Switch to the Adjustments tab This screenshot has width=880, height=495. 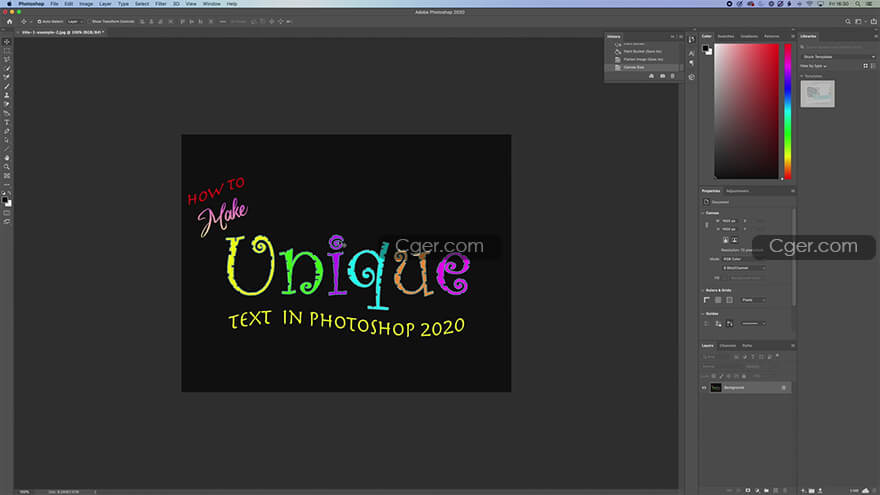click(737, 191)
